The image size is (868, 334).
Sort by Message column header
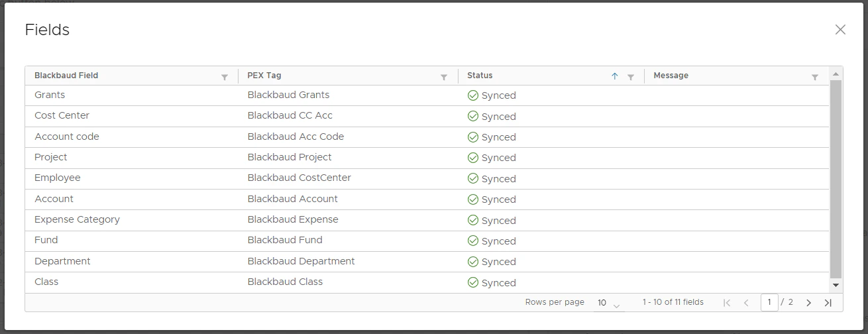click(671, 76)
